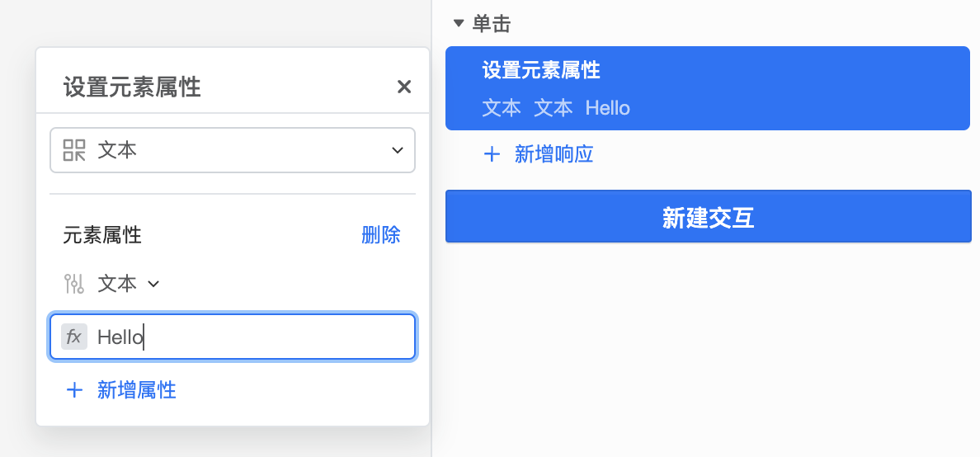Click the 设置元素属性 panel title
The image size is (980, 457).
click(x=132, y=87)
